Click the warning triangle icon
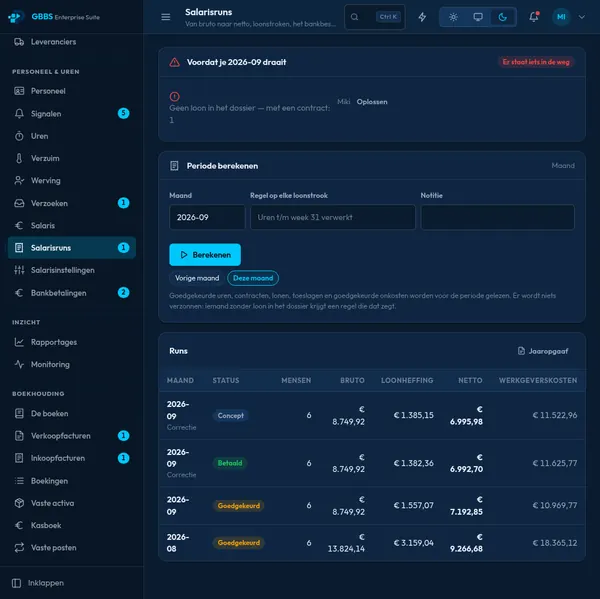 [x=174, y=62]
